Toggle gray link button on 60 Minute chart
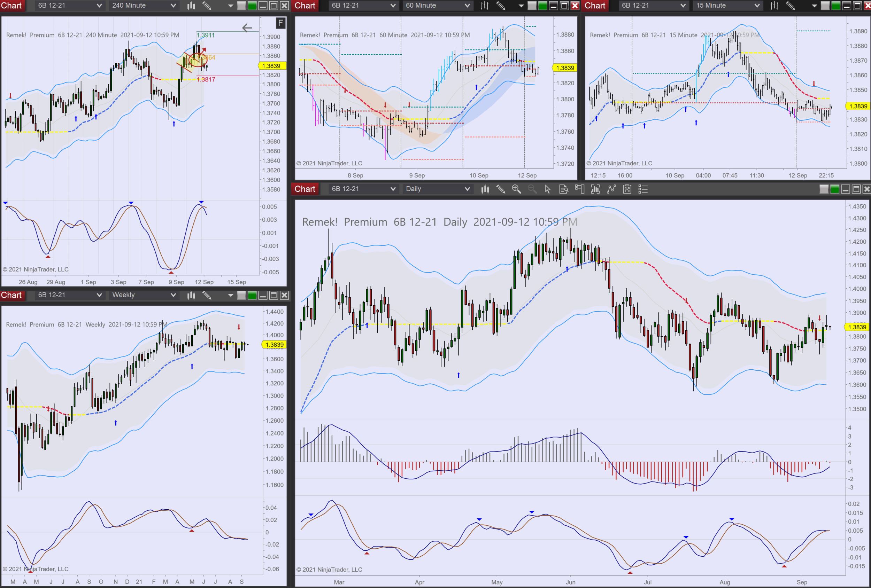This screenshot has width=871, height=588. (x=532, y=6)
